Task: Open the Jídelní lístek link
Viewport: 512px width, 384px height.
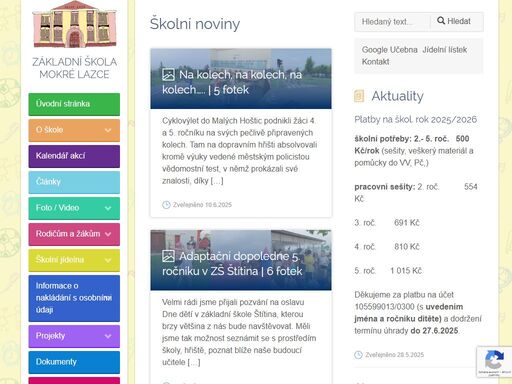Action: (x=444, y=50)
